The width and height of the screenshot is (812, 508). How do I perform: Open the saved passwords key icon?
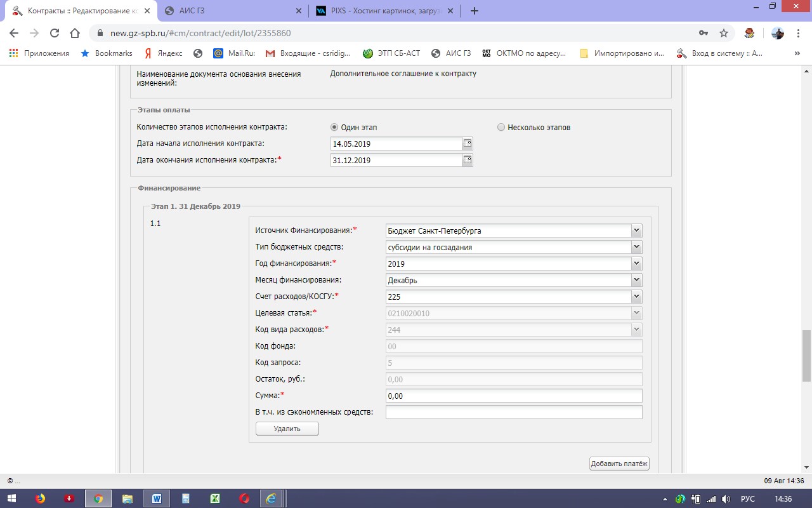click(704, 33)
